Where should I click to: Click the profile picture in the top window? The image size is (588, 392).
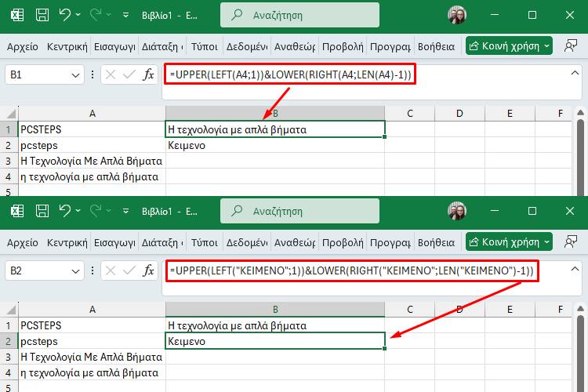click(457, 15)
